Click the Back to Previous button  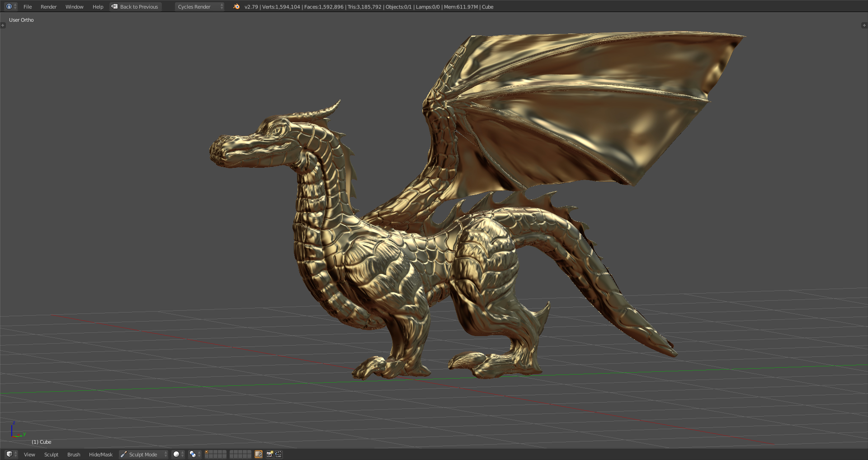pos(136,7)
